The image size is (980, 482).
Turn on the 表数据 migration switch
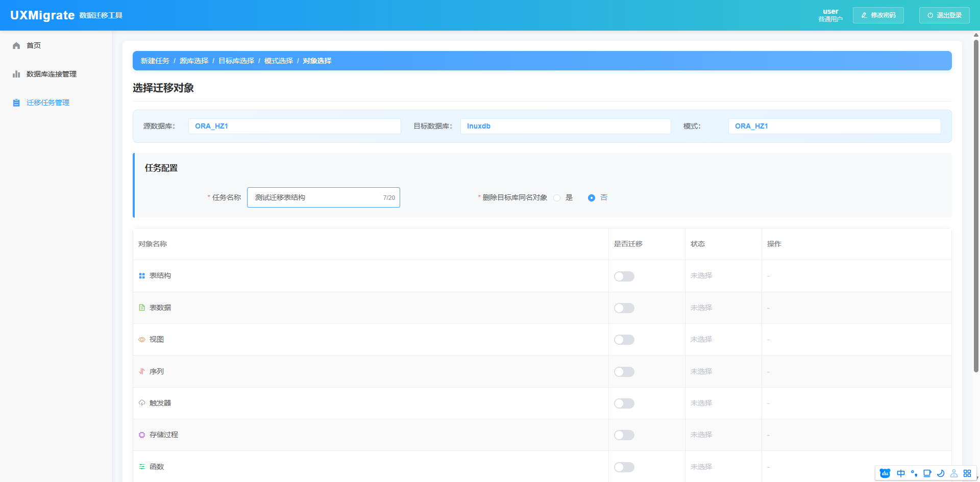[624, 308]
